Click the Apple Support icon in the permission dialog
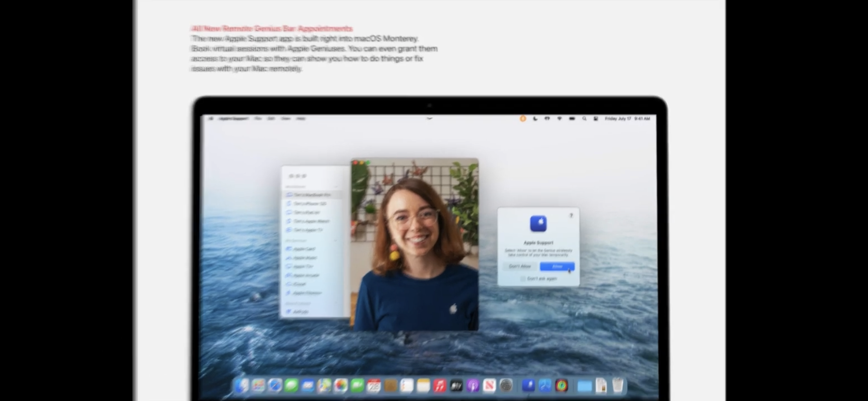 click(x=538, y=224)
